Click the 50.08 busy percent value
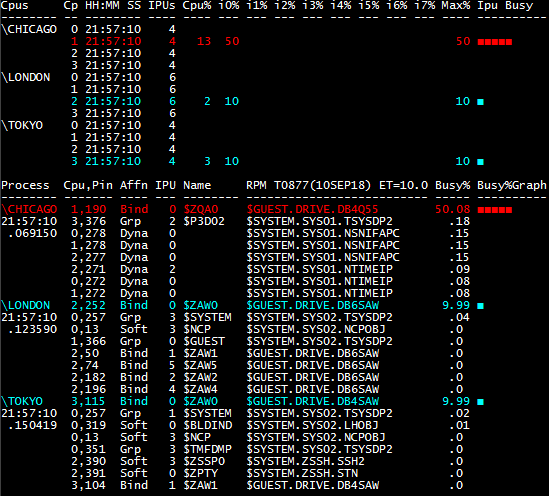The image size is (549, 496). click(452, 209)
